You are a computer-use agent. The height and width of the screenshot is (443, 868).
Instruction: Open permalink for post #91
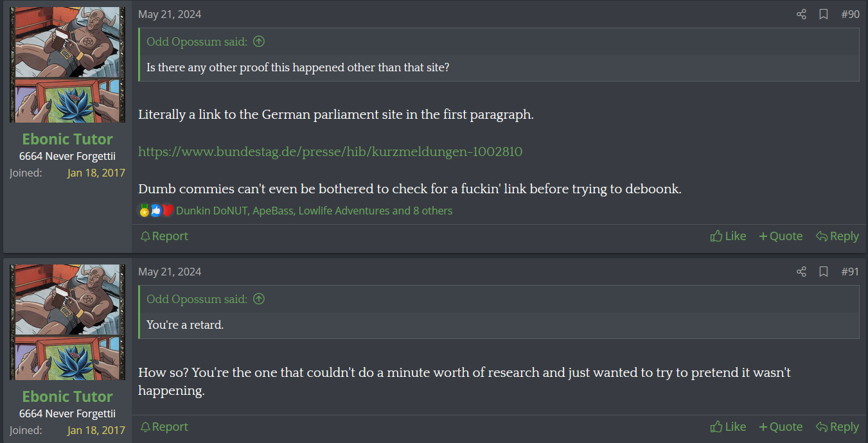point(849,272)
